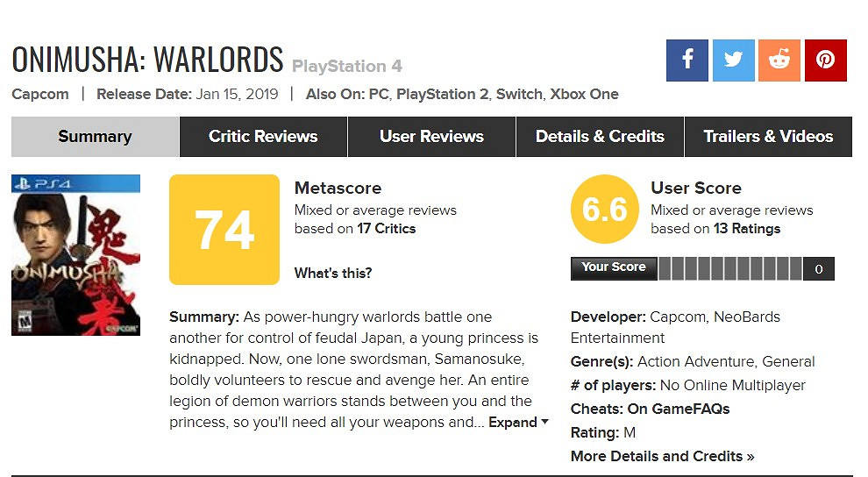Viewport: 868px width, 477px height.
Task: Open the Onimusha cover art thumbnail
Action: click(75, 255)
